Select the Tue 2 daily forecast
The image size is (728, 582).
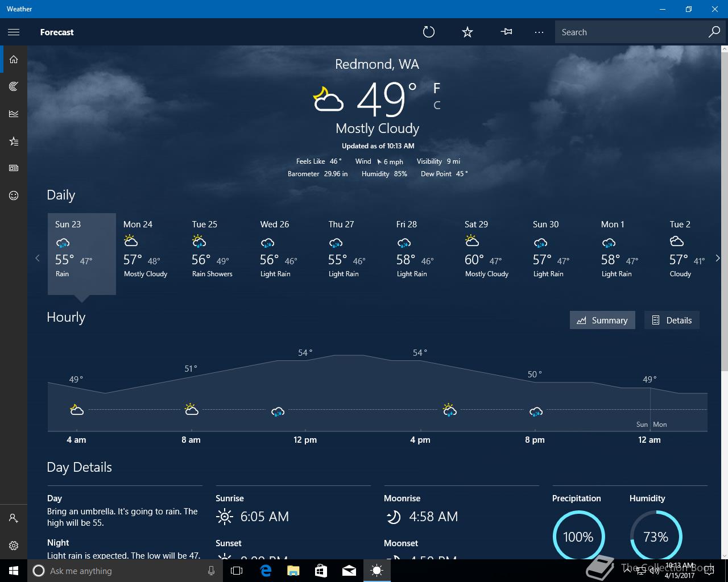tap(687, 254)
